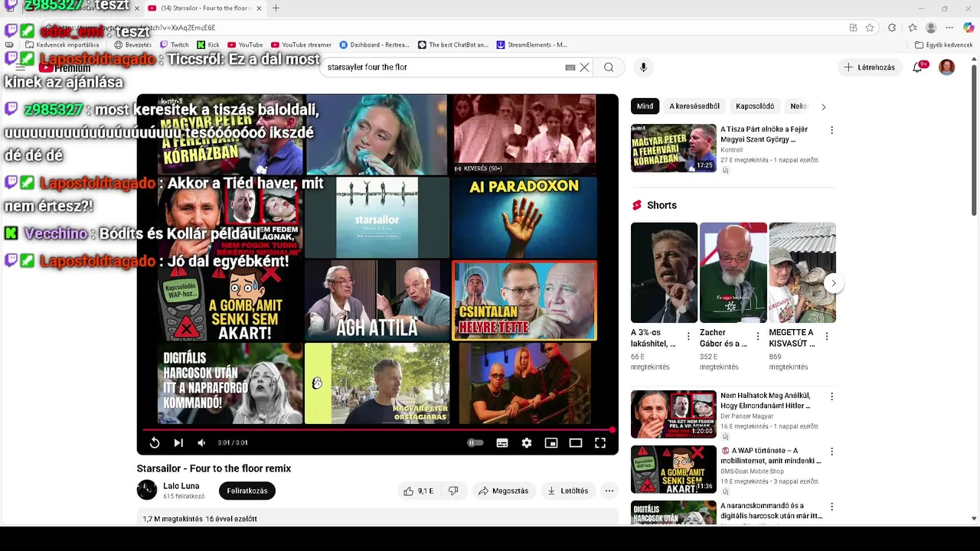Open options for the MEGETTE A KISVASÚT Short

coord(827,336)
